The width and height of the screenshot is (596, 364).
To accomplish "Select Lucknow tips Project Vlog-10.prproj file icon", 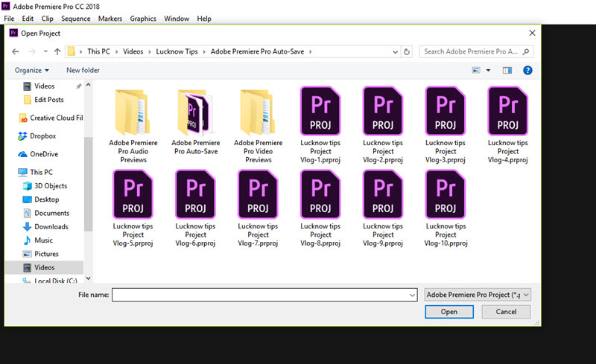I will [x=445, y=194].
